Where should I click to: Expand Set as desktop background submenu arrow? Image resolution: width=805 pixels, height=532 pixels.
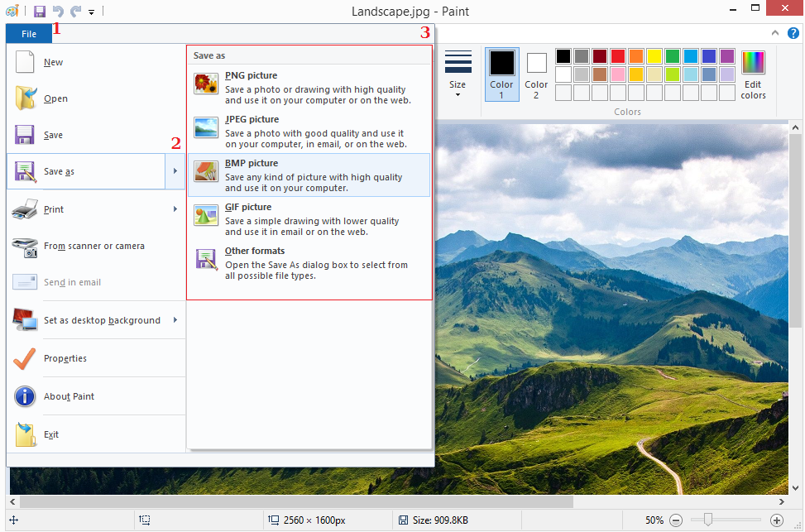(175, 320)
